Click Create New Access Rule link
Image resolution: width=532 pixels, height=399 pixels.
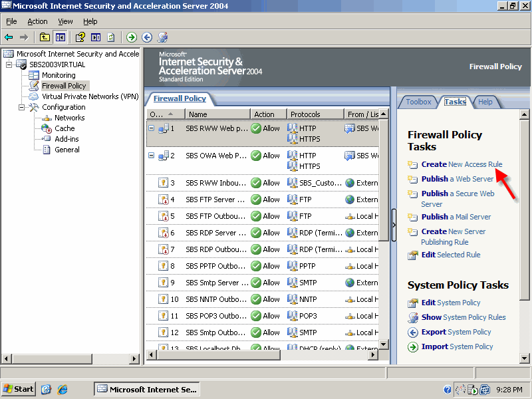[x=462, y=164]
